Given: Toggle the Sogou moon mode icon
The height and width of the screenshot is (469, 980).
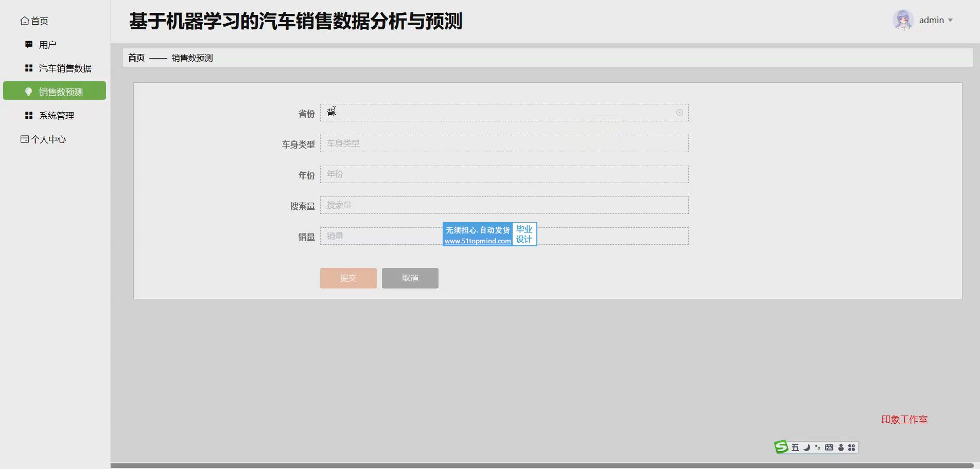Looking at the screenshot, I should 807,447.
